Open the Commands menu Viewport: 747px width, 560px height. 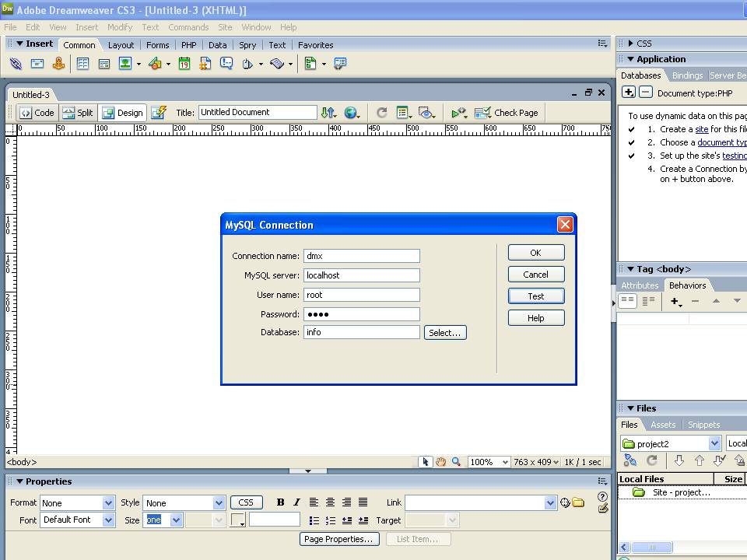[x=188, y=27]
